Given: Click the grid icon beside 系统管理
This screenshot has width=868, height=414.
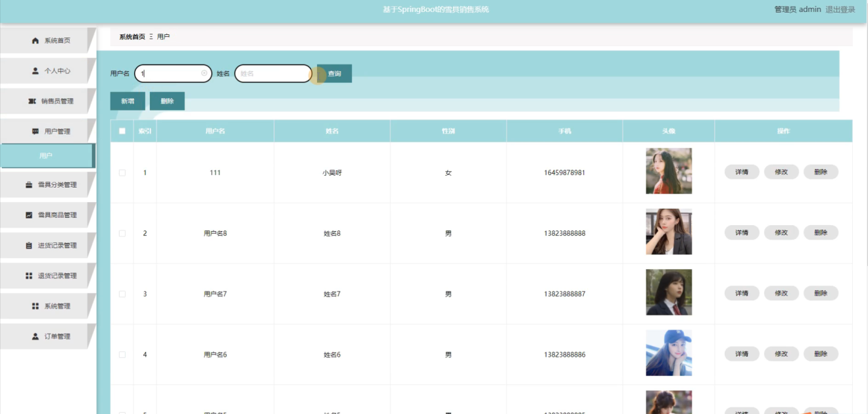Looking at the screenshot, I should (36, 306).
